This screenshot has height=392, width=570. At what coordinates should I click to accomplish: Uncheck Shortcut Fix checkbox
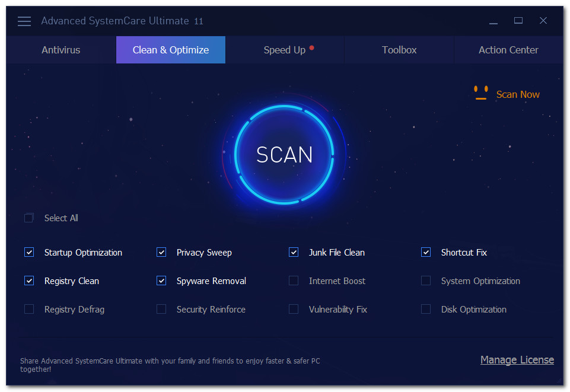pos(426,252)
